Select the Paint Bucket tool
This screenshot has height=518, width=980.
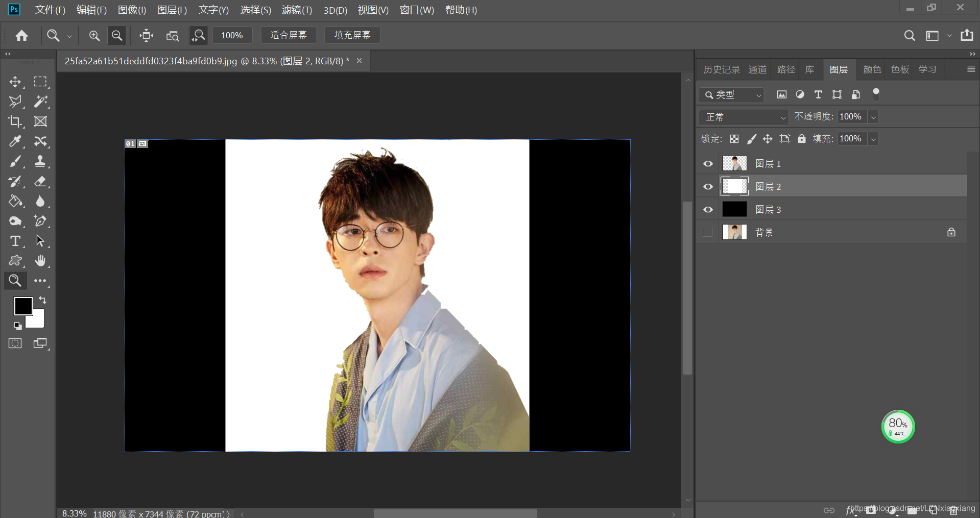tap(15, 201)
